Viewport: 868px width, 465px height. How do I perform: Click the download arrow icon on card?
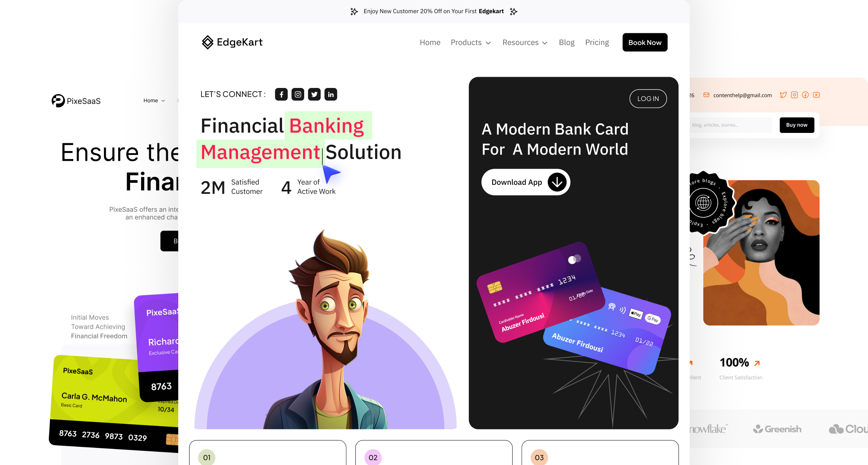[556, 182]
